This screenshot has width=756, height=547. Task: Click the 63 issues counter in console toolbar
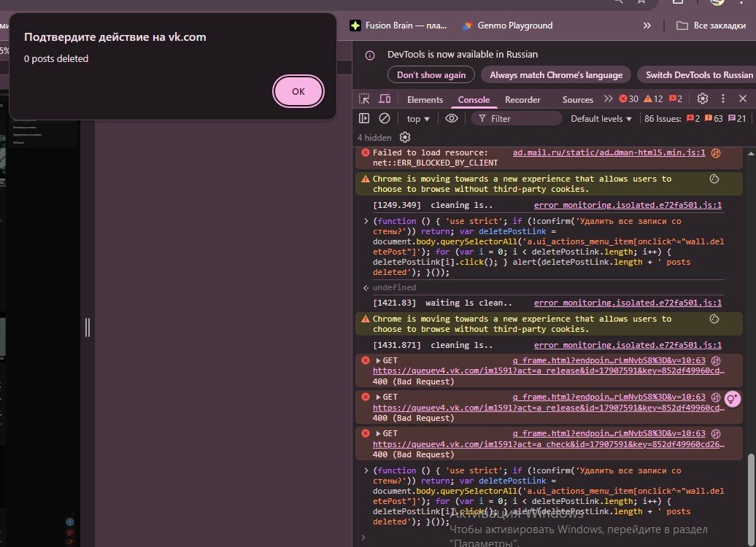pyautogui.click(x=714, y=119)
